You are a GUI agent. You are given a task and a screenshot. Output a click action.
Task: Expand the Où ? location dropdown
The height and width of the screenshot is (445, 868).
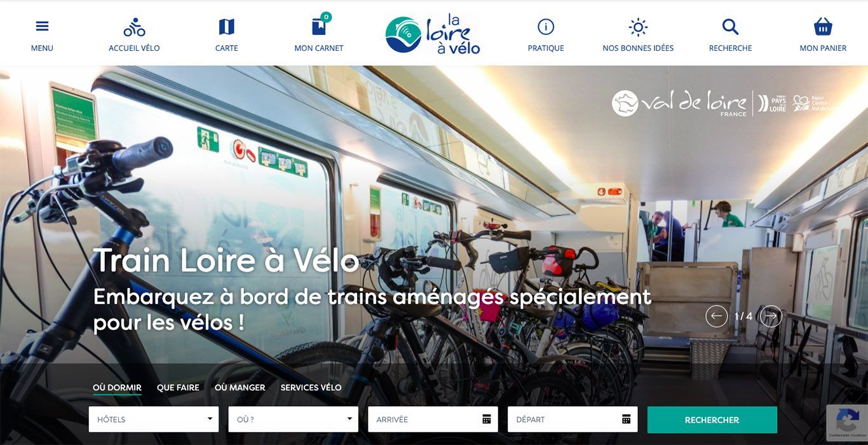tap(293, 420)
